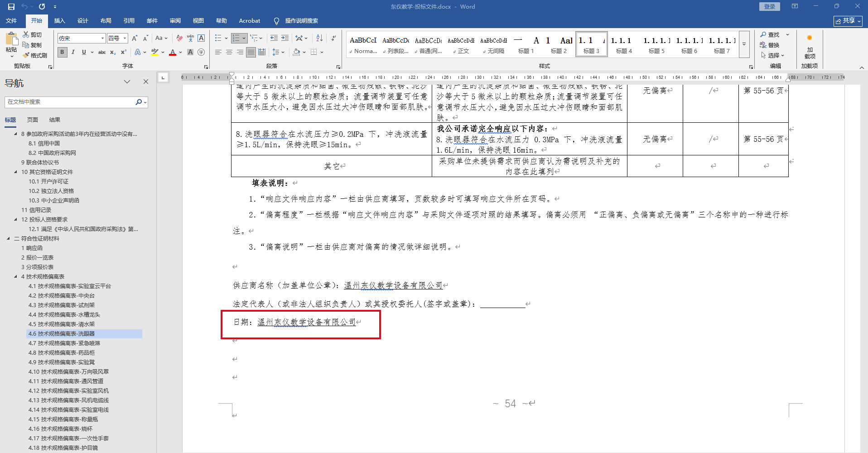Align the paragraph to the left
This screenshot has width=868, height=453.
point(218,52)
